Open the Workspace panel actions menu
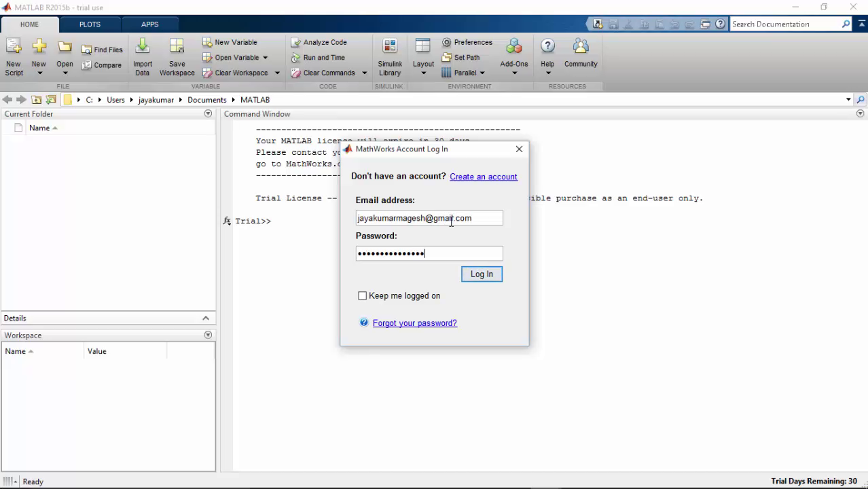 (x=208, y=335)
